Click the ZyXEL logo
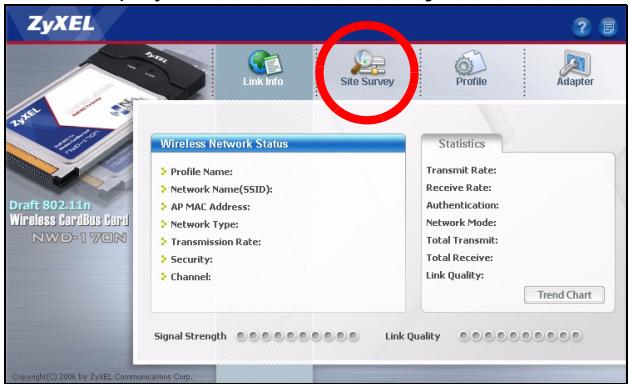 click(x=61, y=24)
